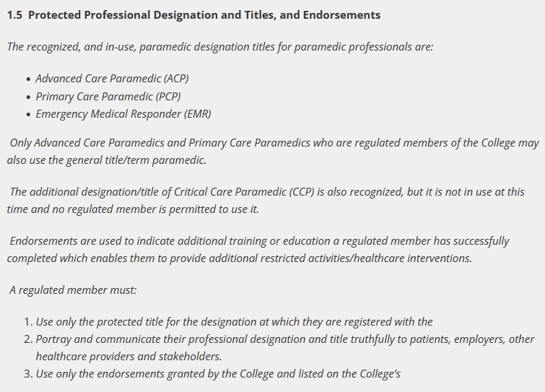Viewport: 545px width, 392px height.
Task: Click the line 'A regulated member must:'
Action: point(73,289)
